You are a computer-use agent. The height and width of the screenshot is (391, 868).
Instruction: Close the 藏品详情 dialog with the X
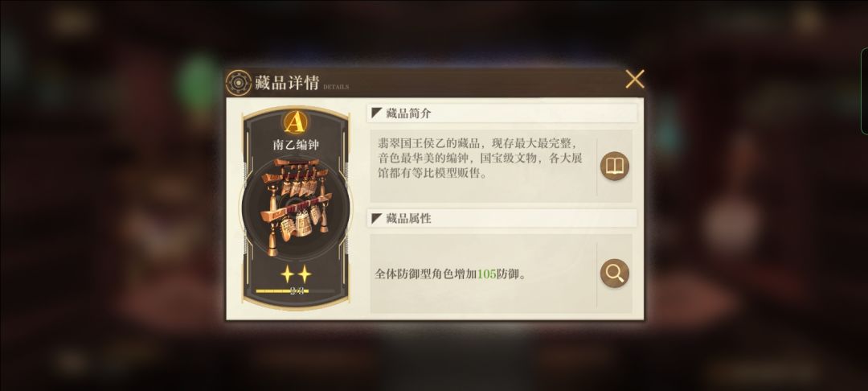(634, 79)
